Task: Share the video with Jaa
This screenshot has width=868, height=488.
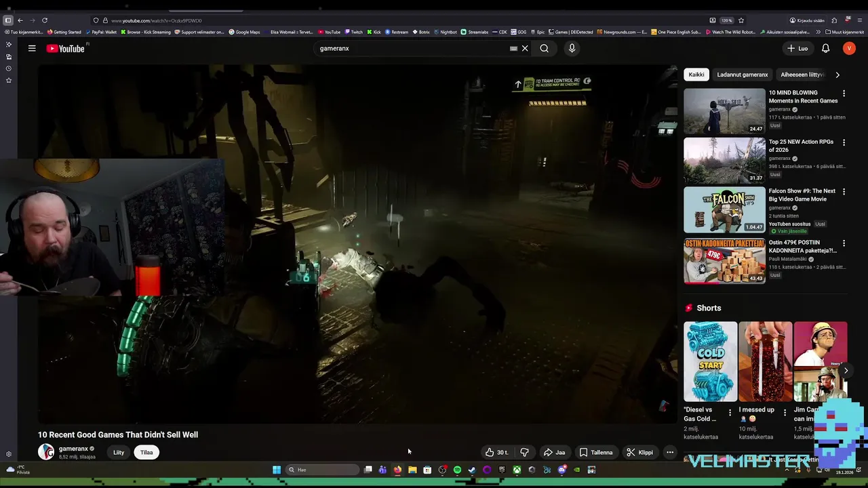Action: pyautogui.click(x=554, y=452)
